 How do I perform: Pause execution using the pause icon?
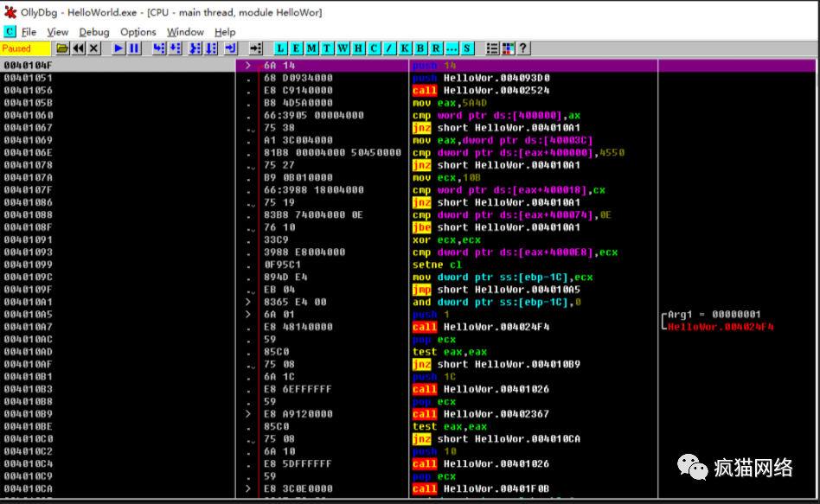(134, 48)
